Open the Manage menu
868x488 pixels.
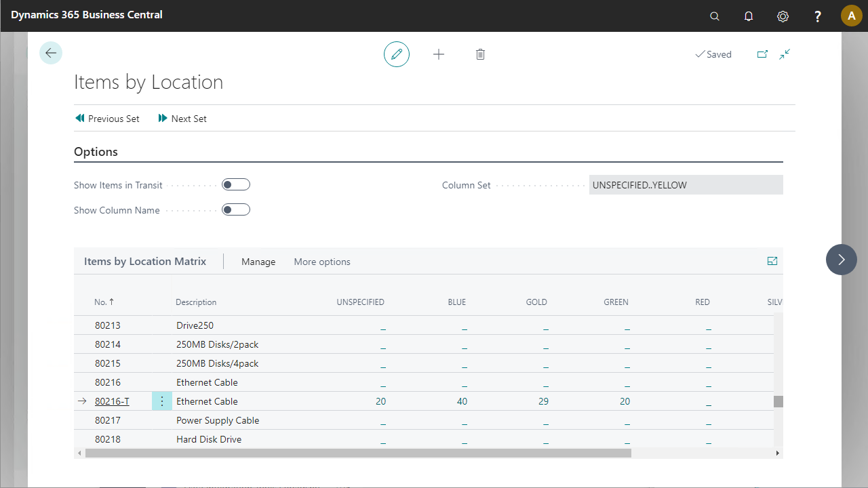[x=258, y=262]
